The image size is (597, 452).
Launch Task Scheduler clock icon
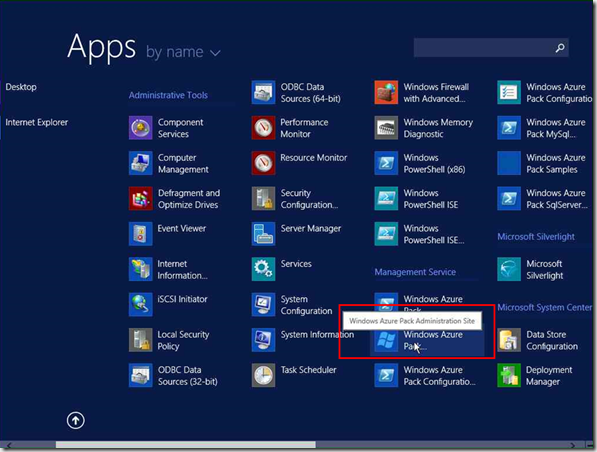pyautogui.click(x=263, y=375)
